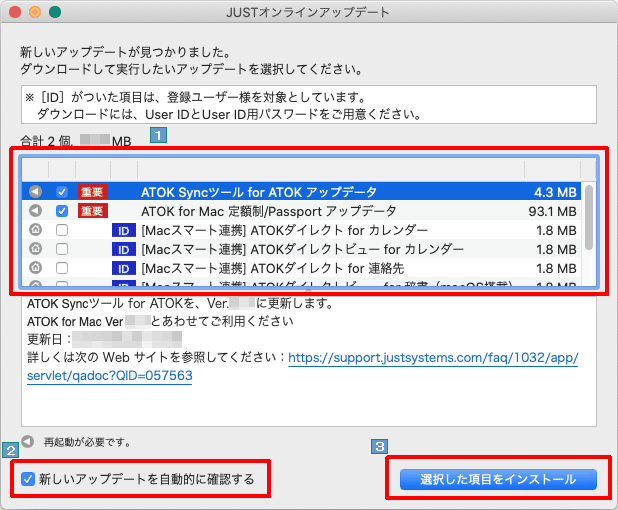Click restart icon on ATOK for Mac row
The width and height of the screenshot is (618, 510).
[x=35, y=210]
